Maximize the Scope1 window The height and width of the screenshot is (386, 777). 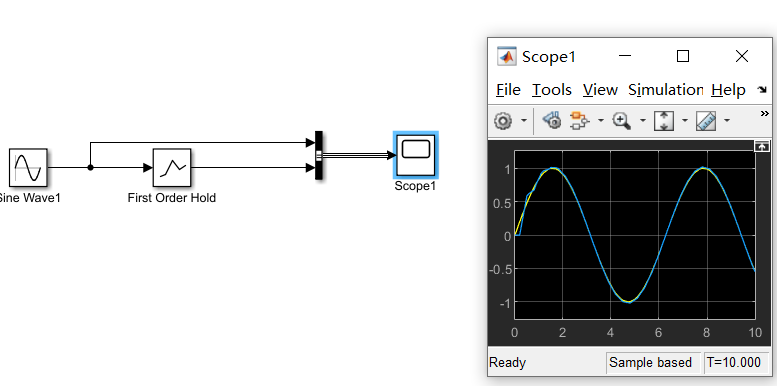coord(683,56)
